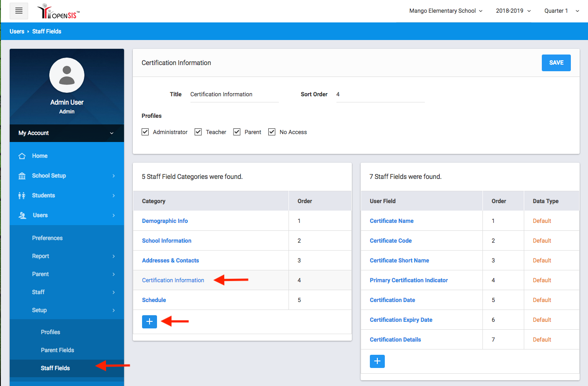Screen dimensions: 588x386
Task: Click the Sort Order input field
Action: 380,95
